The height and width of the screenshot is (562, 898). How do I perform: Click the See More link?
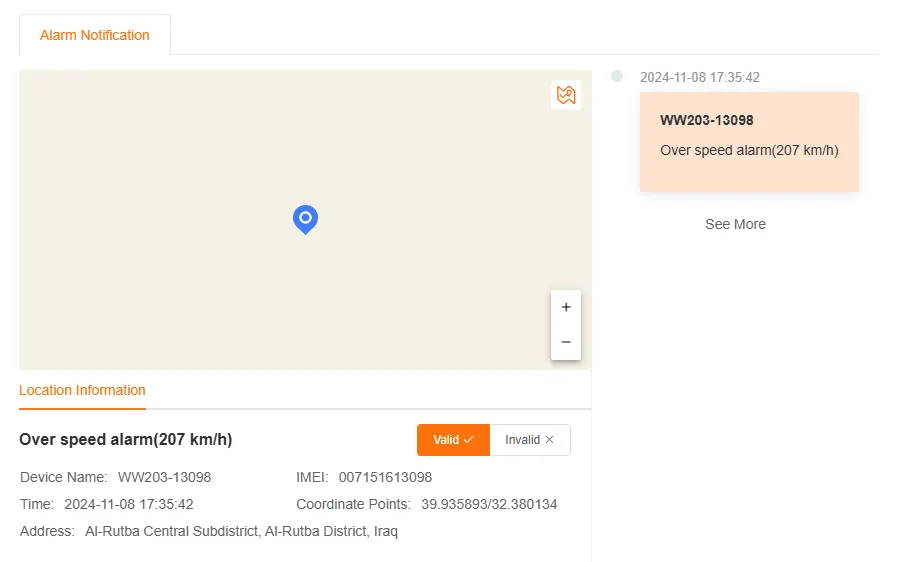pos(735,224)
